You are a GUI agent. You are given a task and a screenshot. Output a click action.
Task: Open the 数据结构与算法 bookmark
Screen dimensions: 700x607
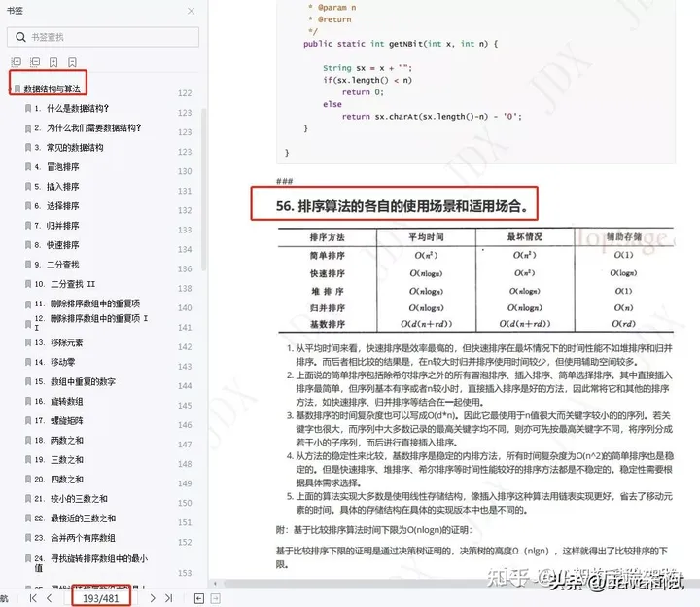[52, 89]
